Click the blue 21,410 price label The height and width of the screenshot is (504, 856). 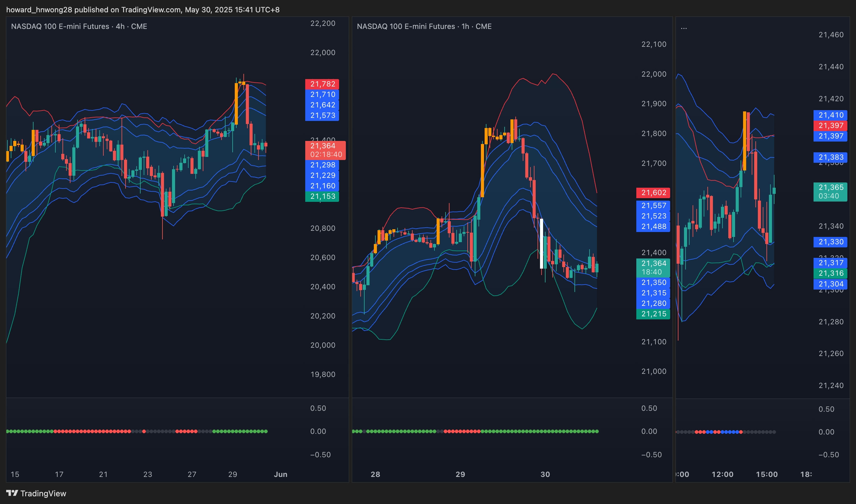830,115
